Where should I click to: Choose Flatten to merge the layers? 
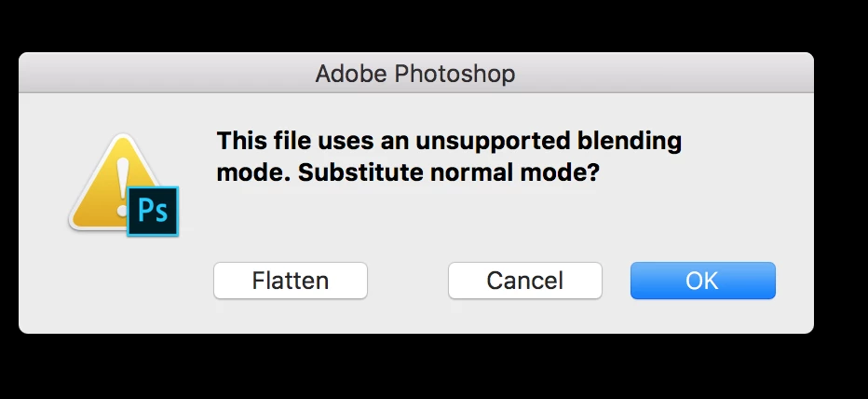[291, 281]
